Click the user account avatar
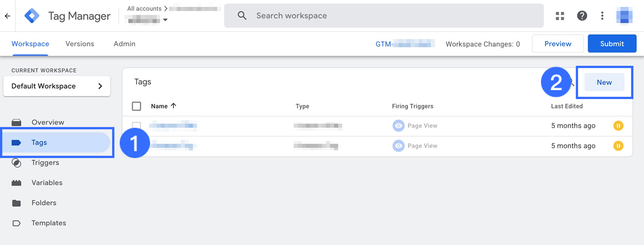 pos(624,16)
